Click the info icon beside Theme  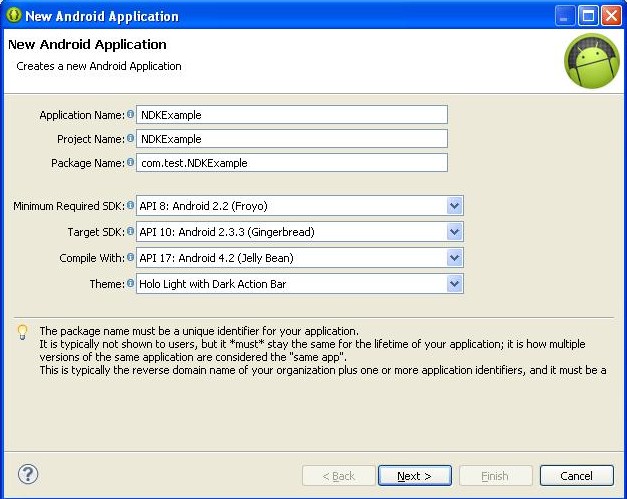click(x=130, y=283)
